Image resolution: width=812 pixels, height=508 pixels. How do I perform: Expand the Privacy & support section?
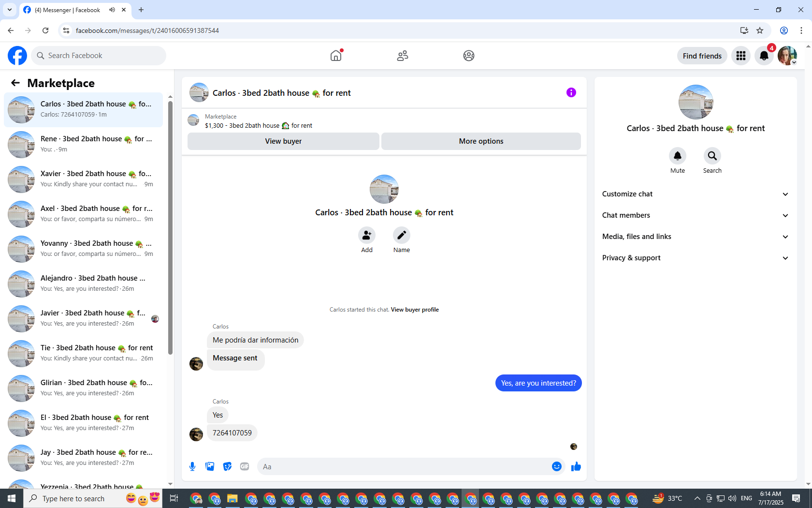pos(696,258)
